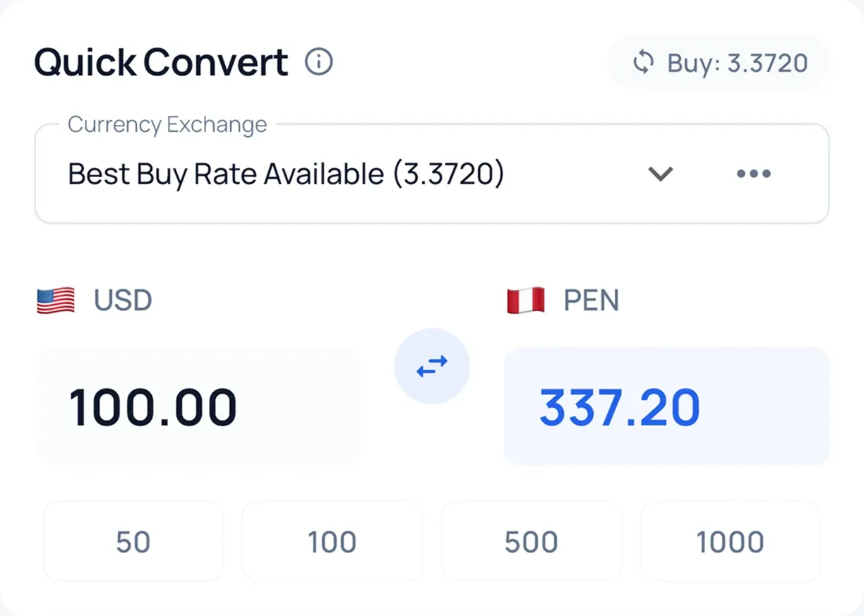Click the USD amount field showing 100.00
This screenshot has width=864, height=616.
click(197, 407)
